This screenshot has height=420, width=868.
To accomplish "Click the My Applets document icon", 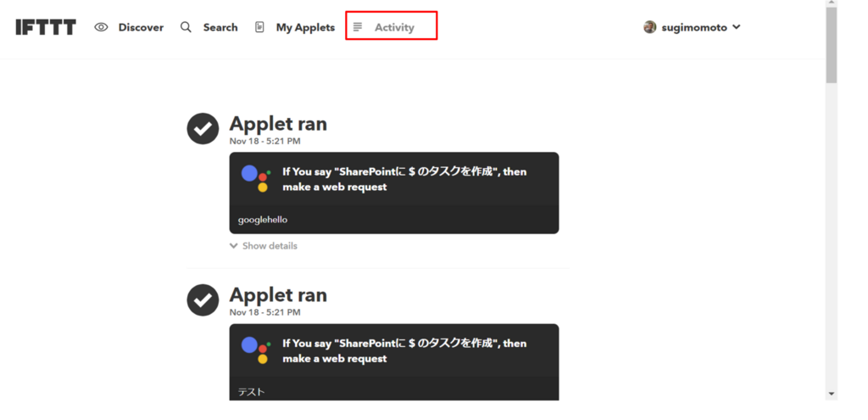I will [259, 27].
